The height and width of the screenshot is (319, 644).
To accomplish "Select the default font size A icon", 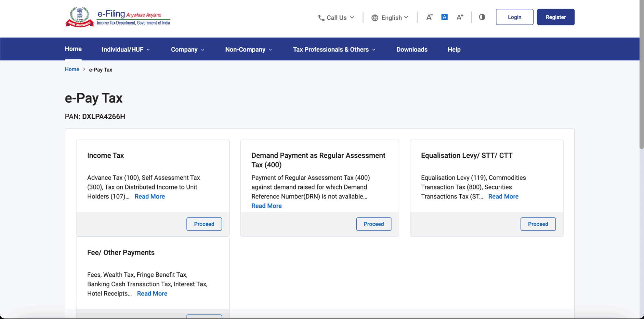I will (x=444, y=17).
